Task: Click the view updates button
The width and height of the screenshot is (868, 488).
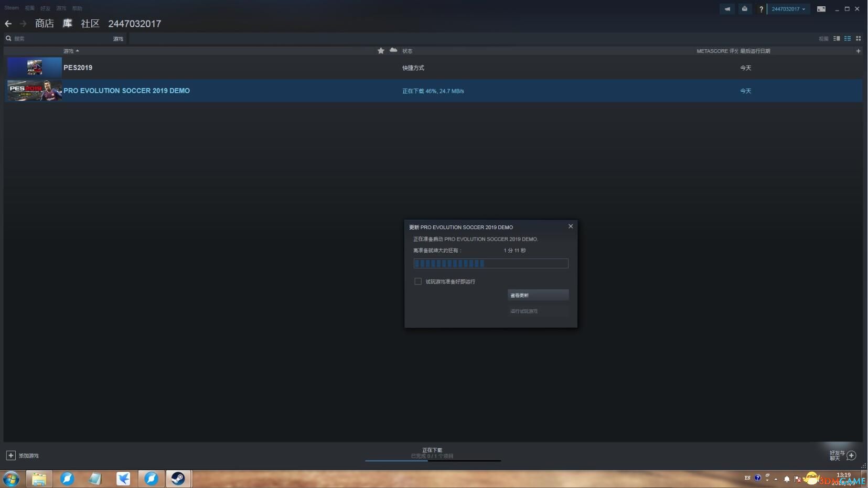Action: (538, 295)
